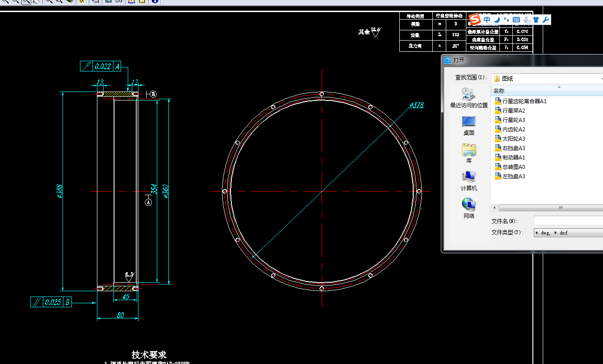
Task: Toggle the Chinese punctuation icon
Action: [506, 20]
